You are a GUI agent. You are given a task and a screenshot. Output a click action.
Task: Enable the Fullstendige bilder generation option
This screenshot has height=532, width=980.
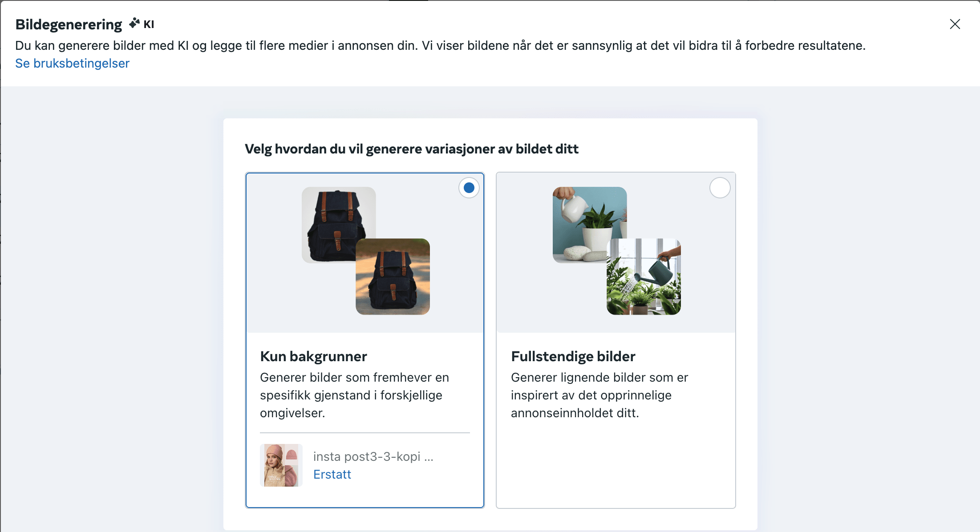[x=720, y=188]
